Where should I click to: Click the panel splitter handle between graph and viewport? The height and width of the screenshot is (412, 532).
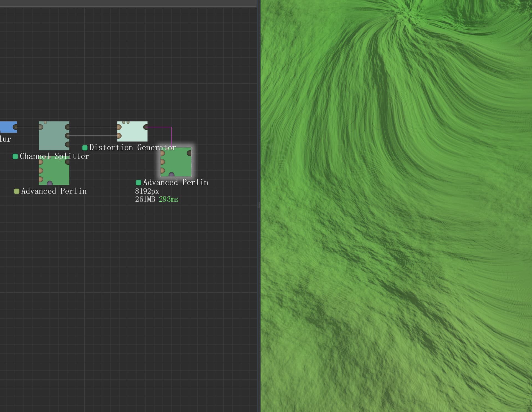tap(259, 205)
